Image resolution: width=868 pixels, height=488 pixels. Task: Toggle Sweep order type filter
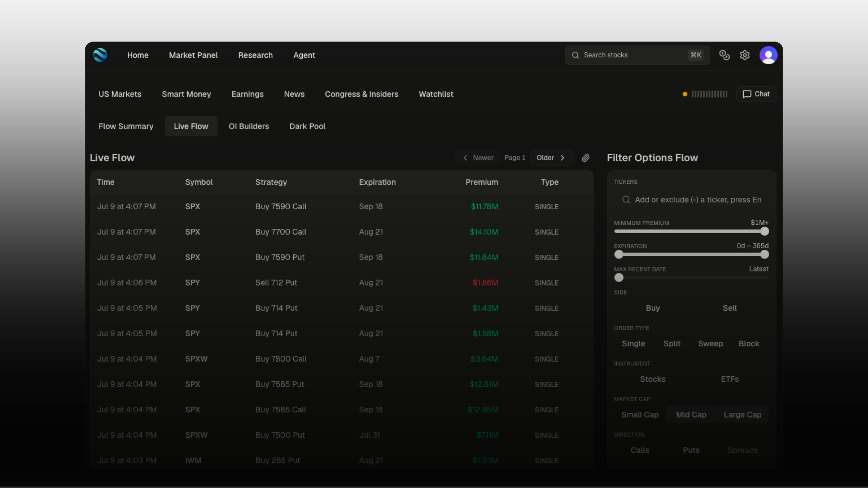(x=710, y=343)
